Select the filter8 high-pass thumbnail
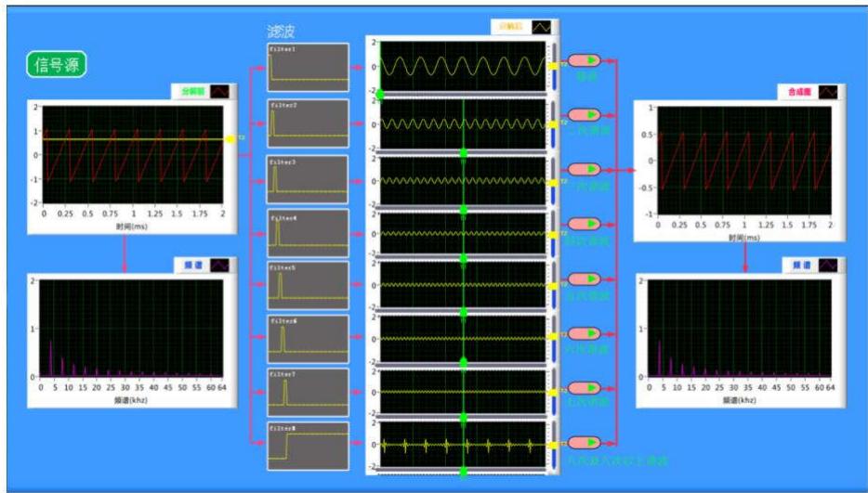 308,447
